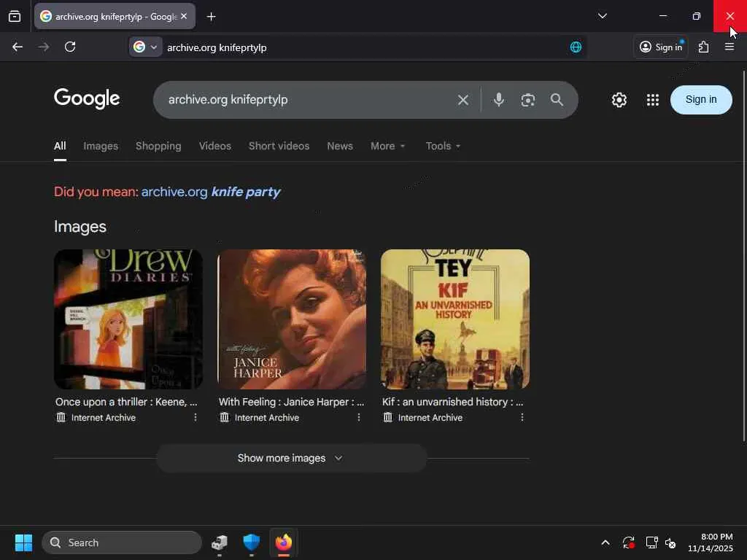The width and height of the screenshot is (747, 560).
Task: Switch to News results tab
Action: point(340,146)
